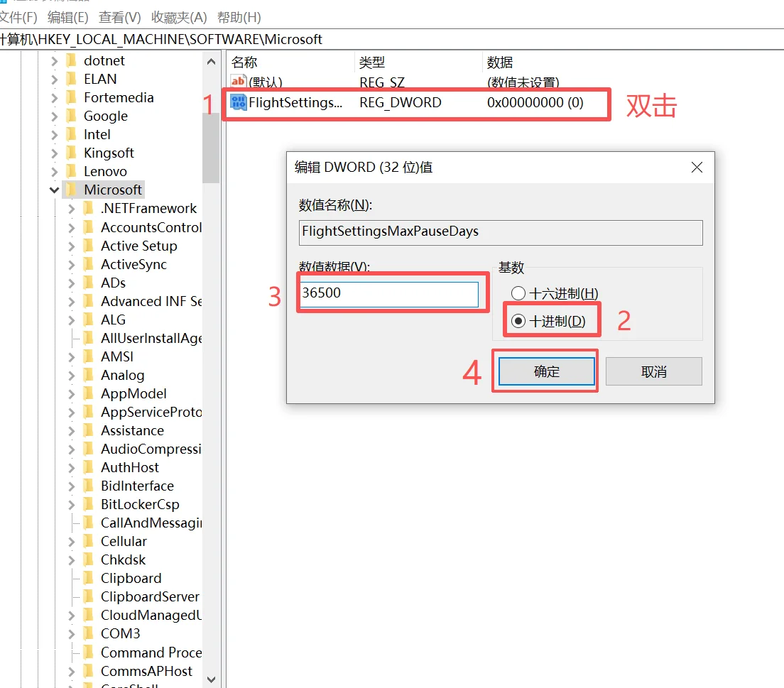Open the 编辑(E) menu
Viewport: 784px width, 688px height.
coord(68,18)
